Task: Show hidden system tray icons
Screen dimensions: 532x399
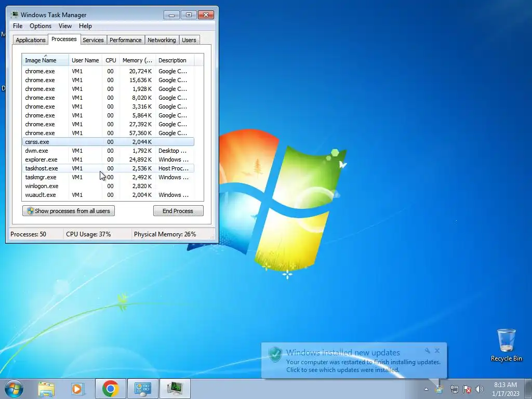Action: pos(426,389)
